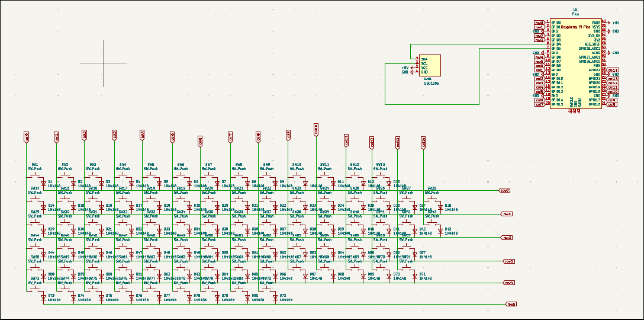Select the col0 label above the matrix
Image resolution: width=644 pixels, height=320 pixels.
point(26,137)
